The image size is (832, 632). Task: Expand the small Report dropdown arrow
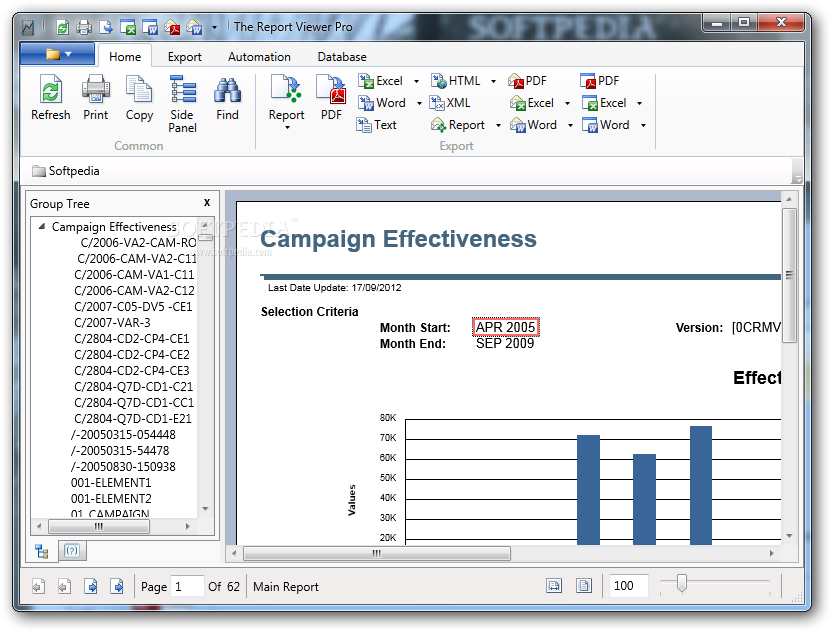click(x=498, y=126)
